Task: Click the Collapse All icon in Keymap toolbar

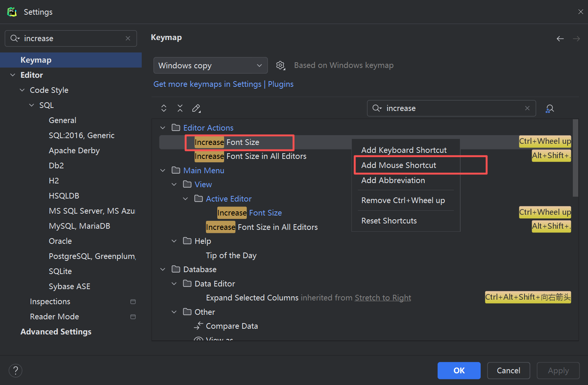Action: point(180,108)
